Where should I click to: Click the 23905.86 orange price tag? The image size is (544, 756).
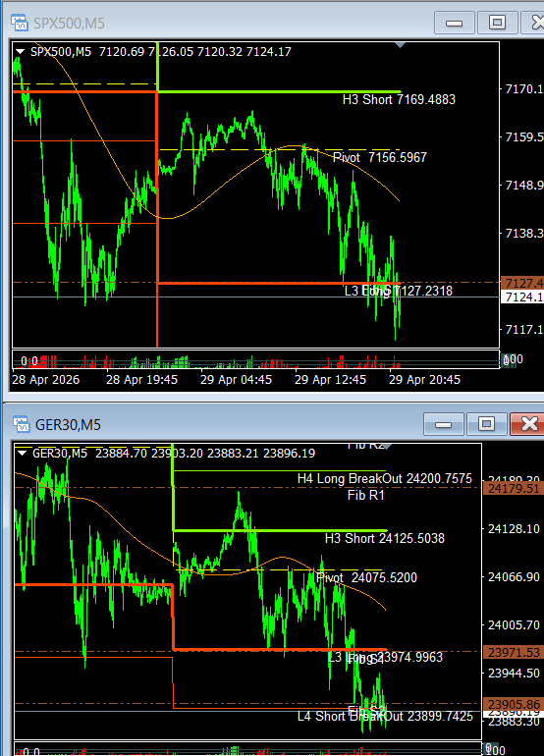click(x=514, y=704)
